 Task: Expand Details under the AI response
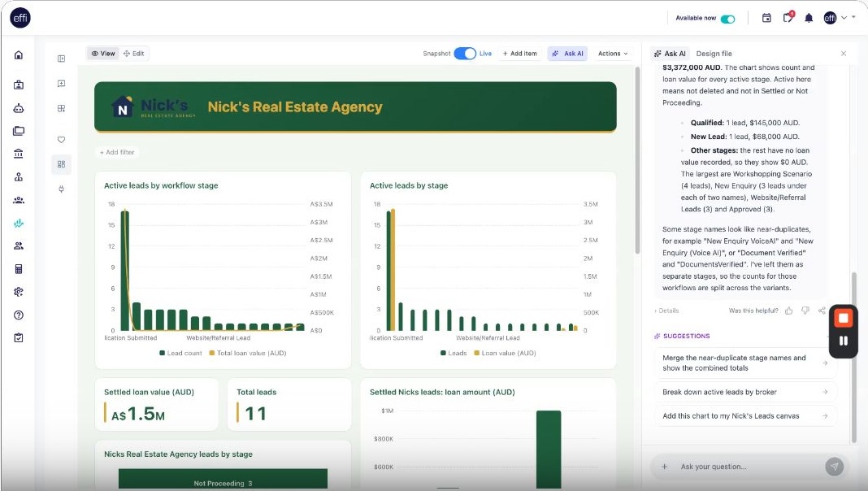(666, 311)
